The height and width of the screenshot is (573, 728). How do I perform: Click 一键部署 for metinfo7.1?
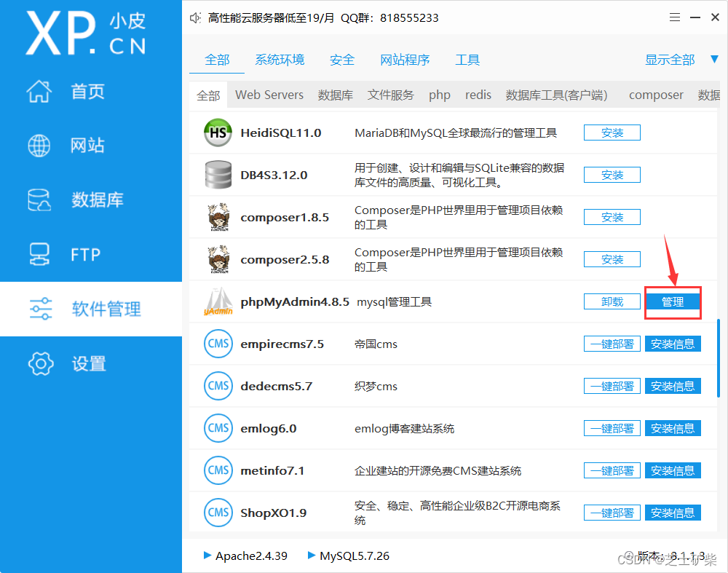coord(612,470)
